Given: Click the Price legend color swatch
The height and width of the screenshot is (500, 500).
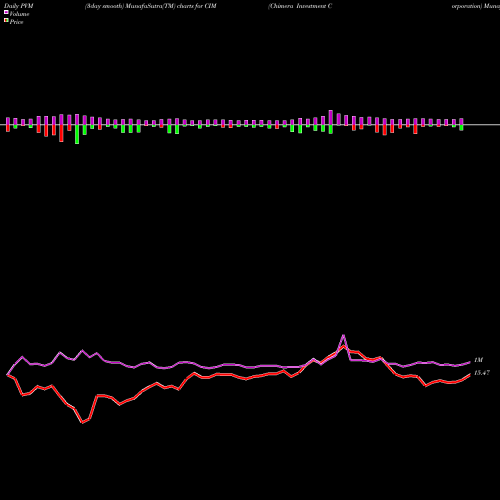Looking at the screenshot, I should click(6, 21).
